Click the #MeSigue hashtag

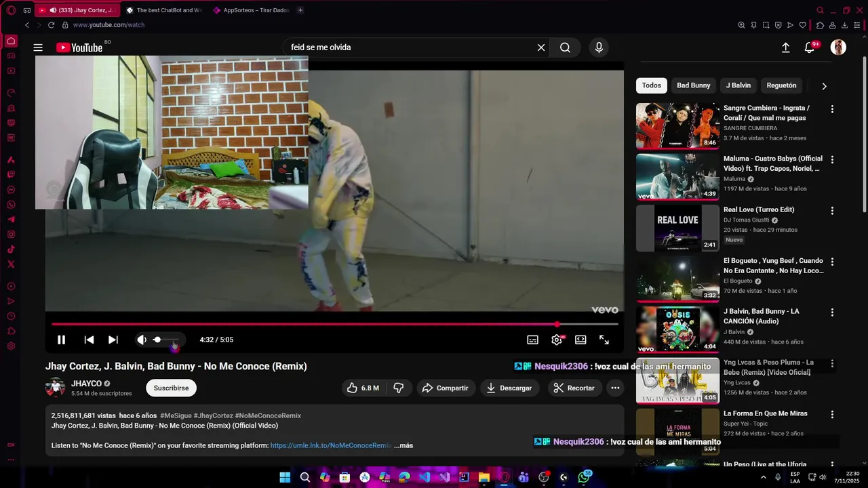[x=176, y=415]
